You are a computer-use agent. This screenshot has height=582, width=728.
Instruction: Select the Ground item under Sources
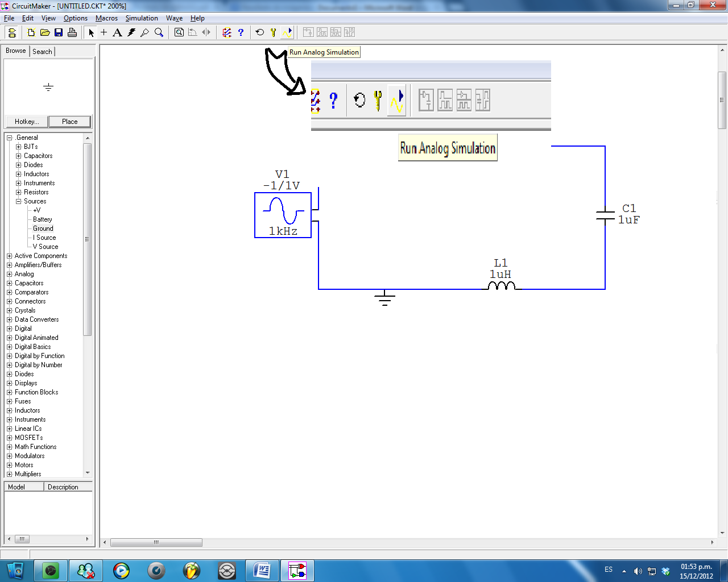click(43, 228)
